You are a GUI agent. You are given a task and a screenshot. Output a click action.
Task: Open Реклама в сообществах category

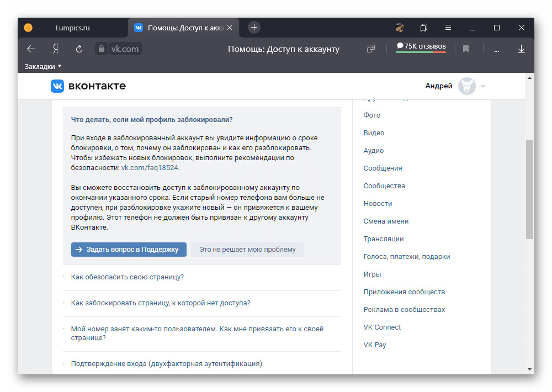(404, 310)
